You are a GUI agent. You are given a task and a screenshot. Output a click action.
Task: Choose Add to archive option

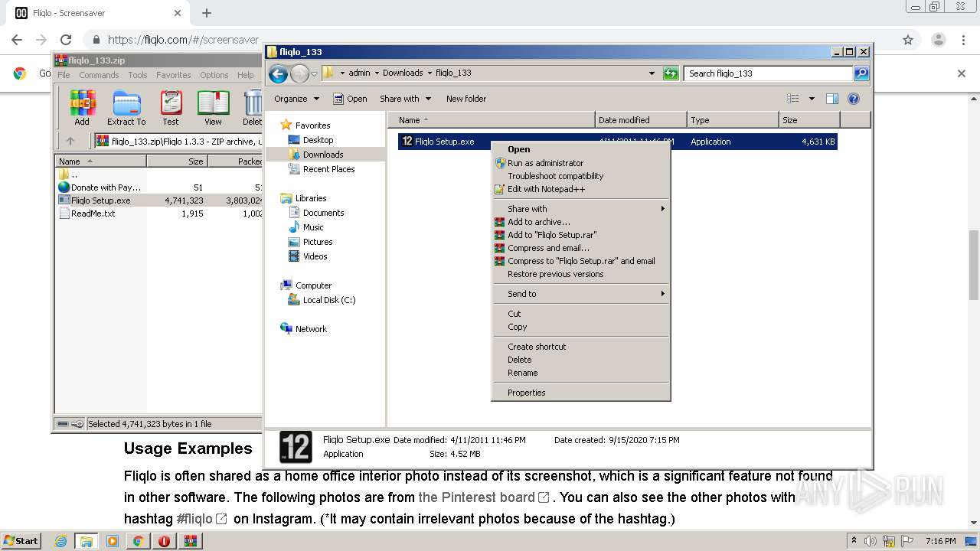582,222
